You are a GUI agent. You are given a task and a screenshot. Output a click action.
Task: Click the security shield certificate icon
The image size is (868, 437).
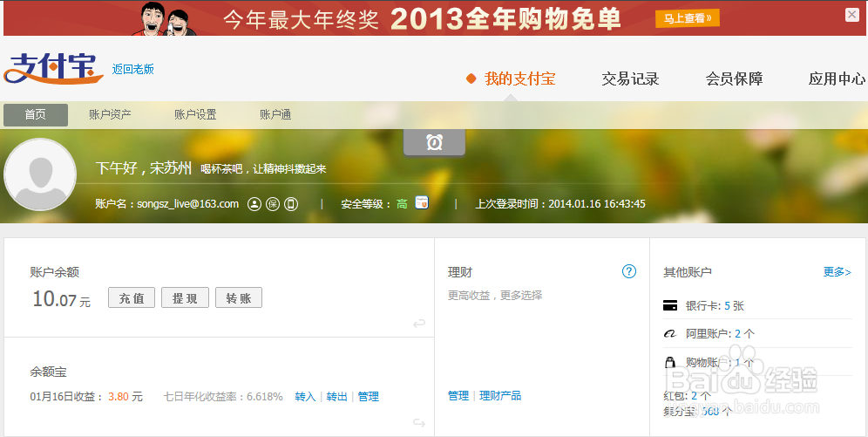[422, 202]
